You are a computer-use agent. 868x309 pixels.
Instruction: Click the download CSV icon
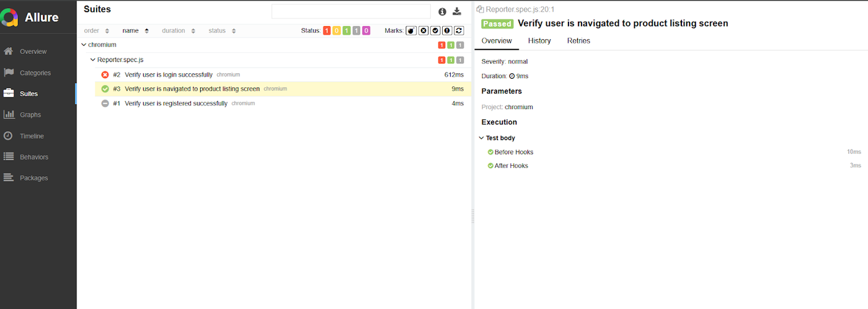click(x=457, y=11)
